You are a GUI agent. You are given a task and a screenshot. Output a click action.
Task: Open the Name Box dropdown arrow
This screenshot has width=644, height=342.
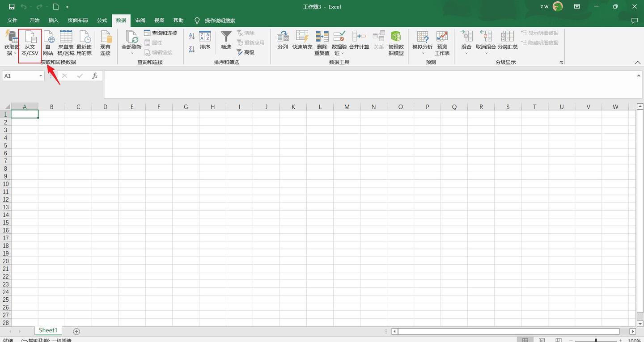click(x=40, y=76)
